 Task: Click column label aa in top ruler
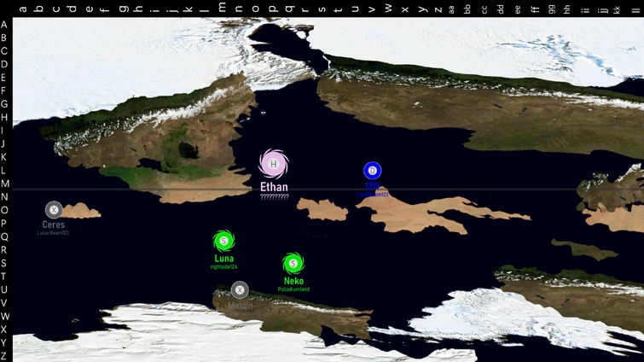coord(451,9)
